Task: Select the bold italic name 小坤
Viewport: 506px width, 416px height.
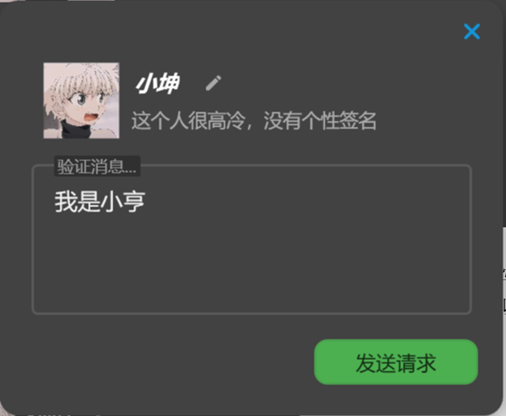Action: (158, 83)
